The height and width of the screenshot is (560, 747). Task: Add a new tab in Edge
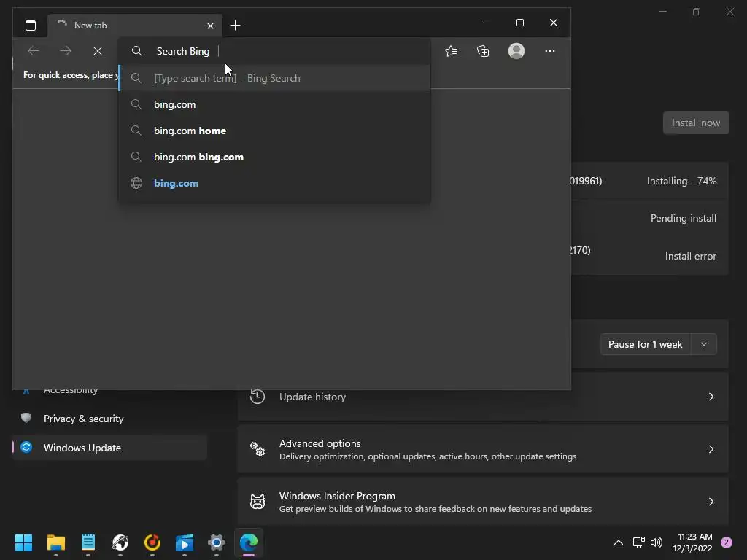coord(235,26)
